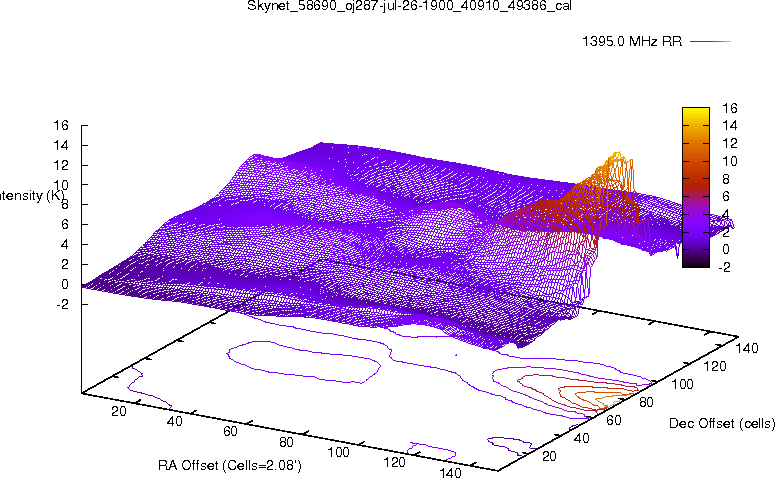Click the -2 label on the color bar
The image size is (775, 478).
[x=724, y=267]
